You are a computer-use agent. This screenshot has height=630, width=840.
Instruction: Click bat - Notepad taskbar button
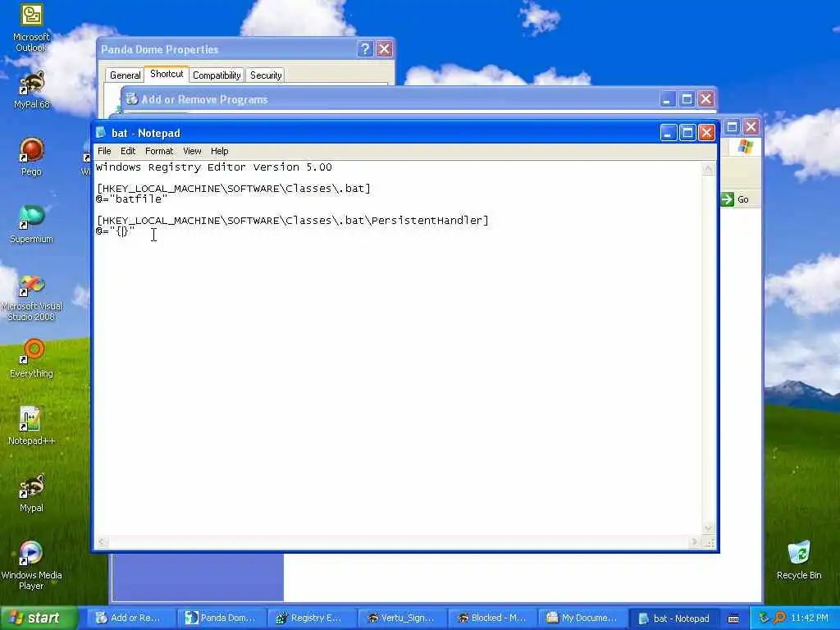pyautogui.click(x=673, y=619)
